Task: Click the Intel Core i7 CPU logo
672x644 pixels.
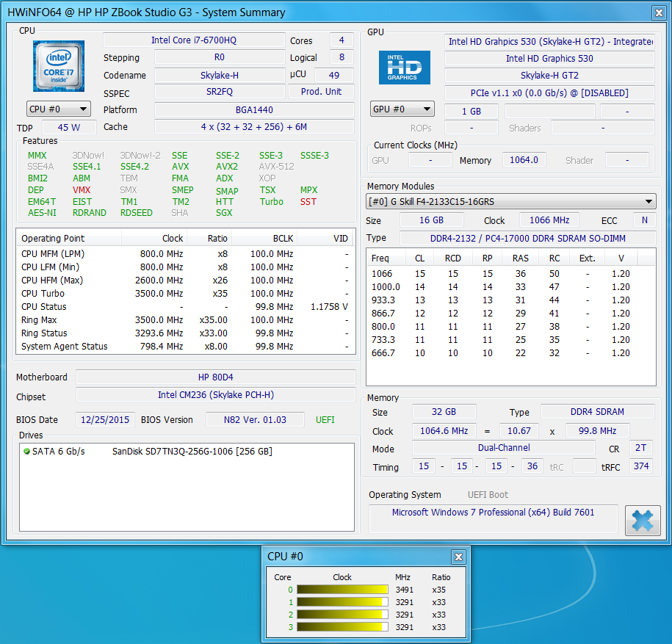Action: point(59,66)
